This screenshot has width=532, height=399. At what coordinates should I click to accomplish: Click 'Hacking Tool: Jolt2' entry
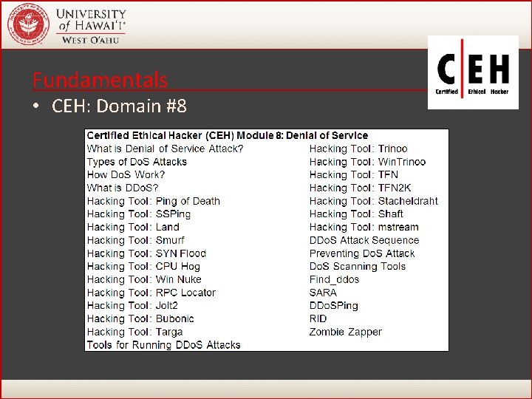click(132, 306)
